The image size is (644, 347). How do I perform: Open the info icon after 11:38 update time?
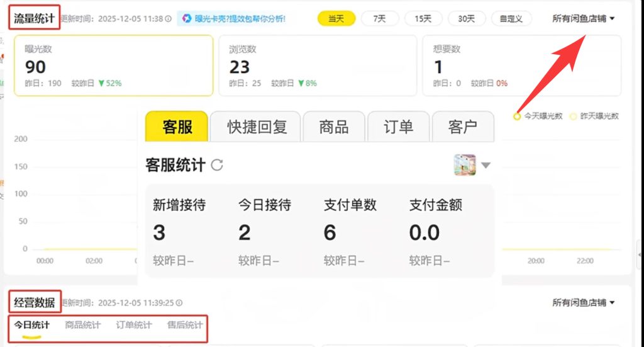point(169,19)
